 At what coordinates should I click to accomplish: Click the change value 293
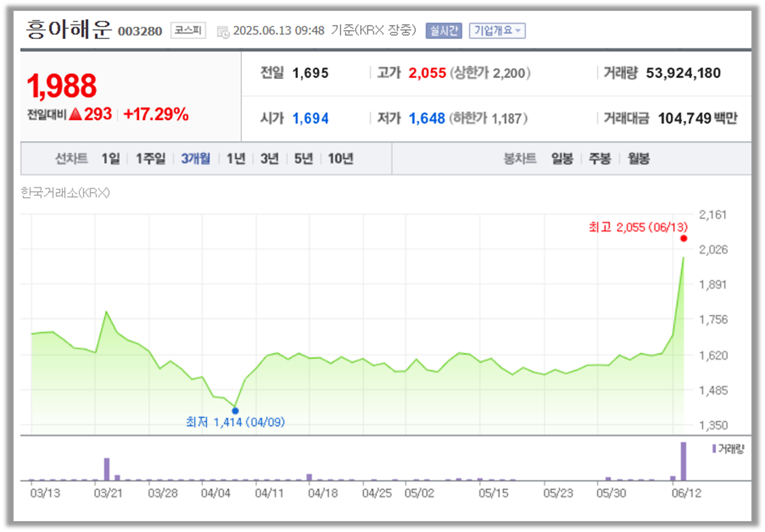pyautogui.click(x=98, y=114)
